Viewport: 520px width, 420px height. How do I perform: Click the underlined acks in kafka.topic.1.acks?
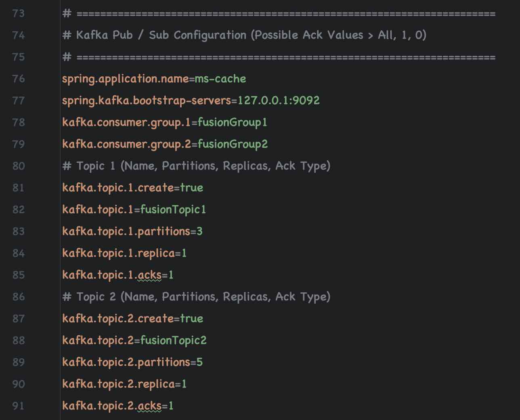pos(149,275)
